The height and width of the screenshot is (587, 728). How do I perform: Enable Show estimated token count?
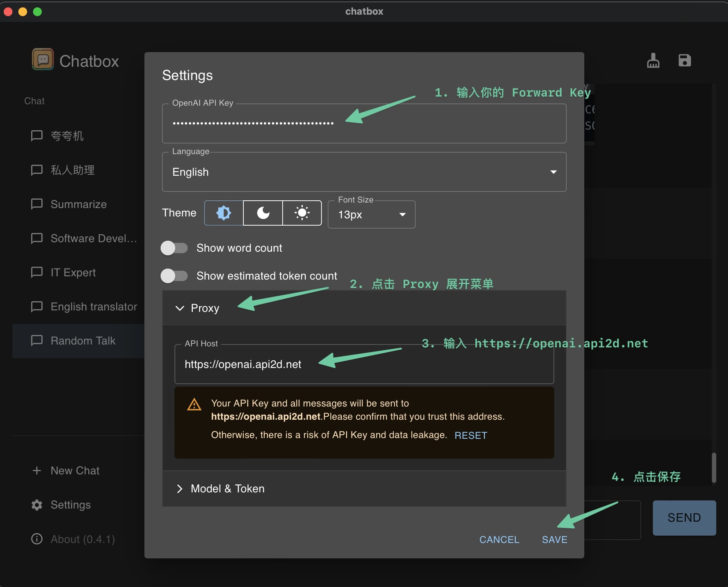(x=174, y=276)
